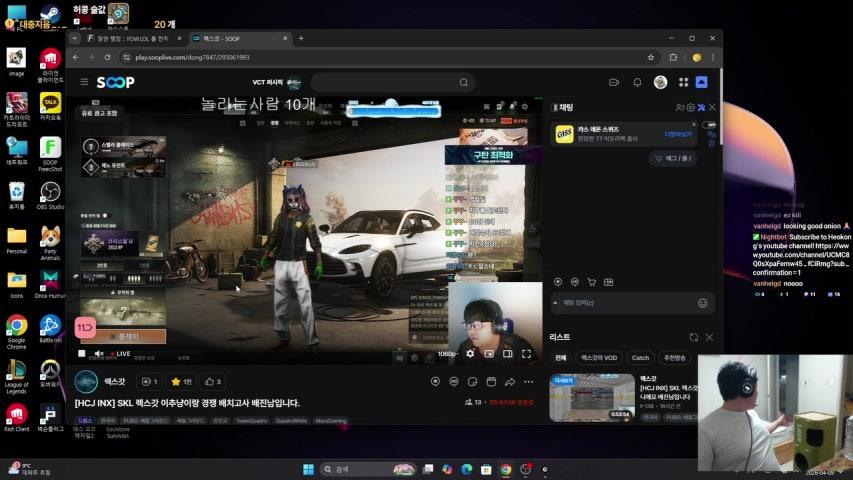Close the chat panel
853x480 pixels.
pyautogui.click(x=712, y=108)
